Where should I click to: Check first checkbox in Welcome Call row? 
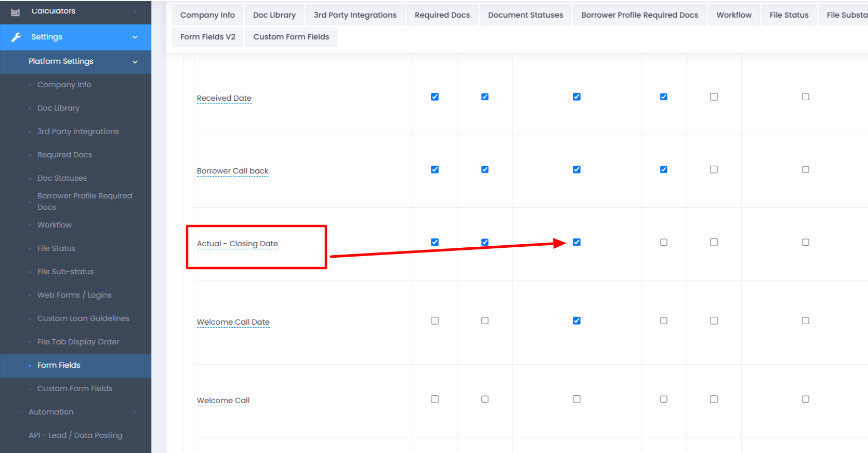pyautogui.click(x=435, y=399)
